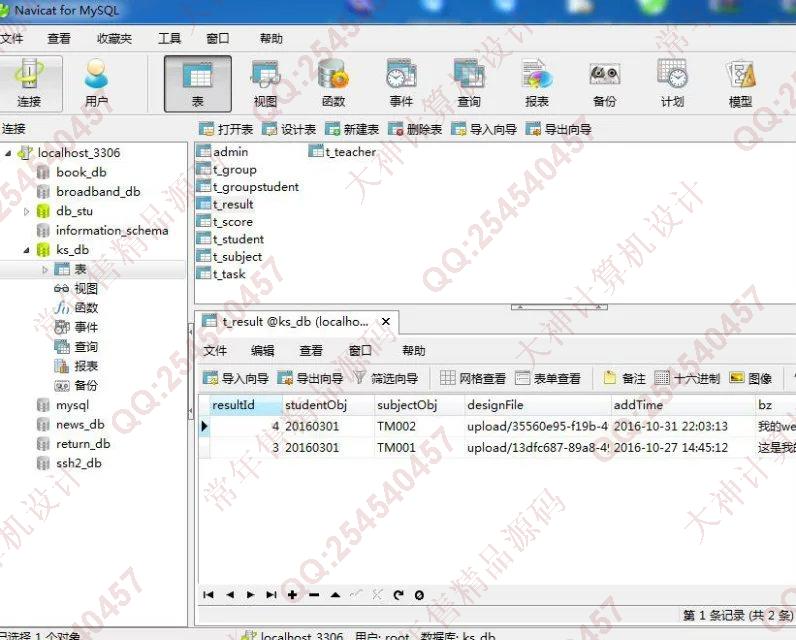Viewport: 796px width, 640px height.
Task: Select 视图 node under ks_db
Action: pos(76,289)
